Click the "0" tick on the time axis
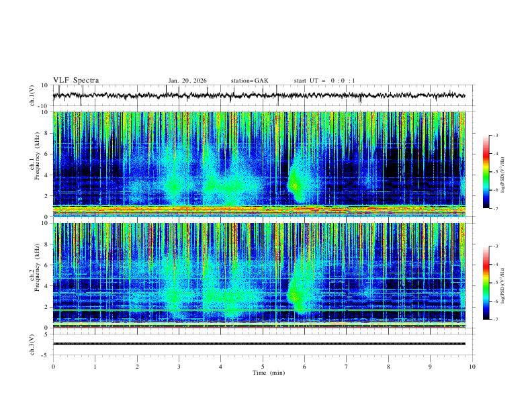 pyautogui.click(x=53, y=367)
